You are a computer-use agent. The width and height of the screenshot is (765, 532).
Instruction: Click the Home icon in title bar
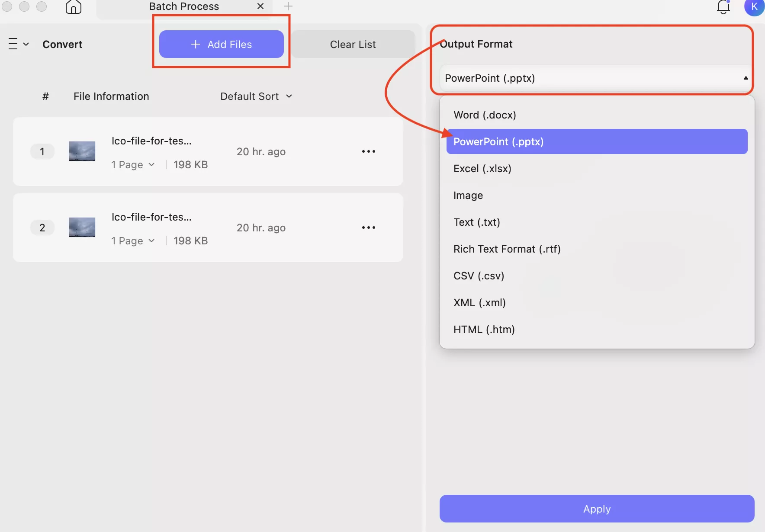coord(74,7)
